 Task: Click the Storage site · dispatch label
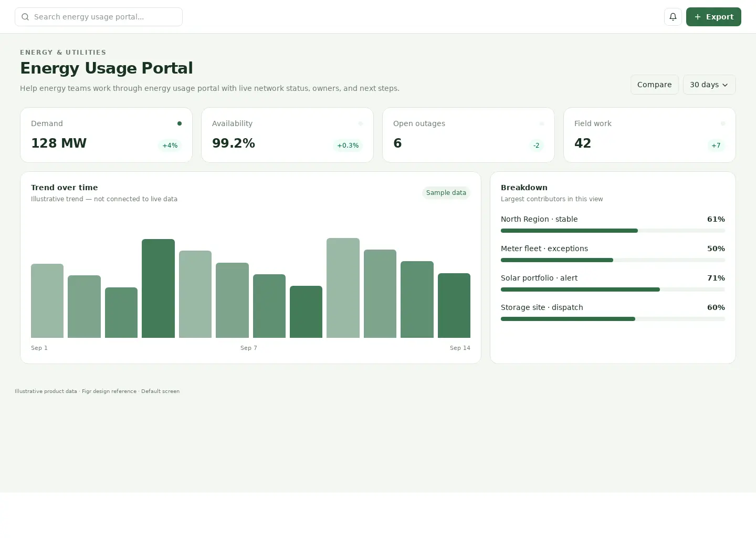(542, 307)
